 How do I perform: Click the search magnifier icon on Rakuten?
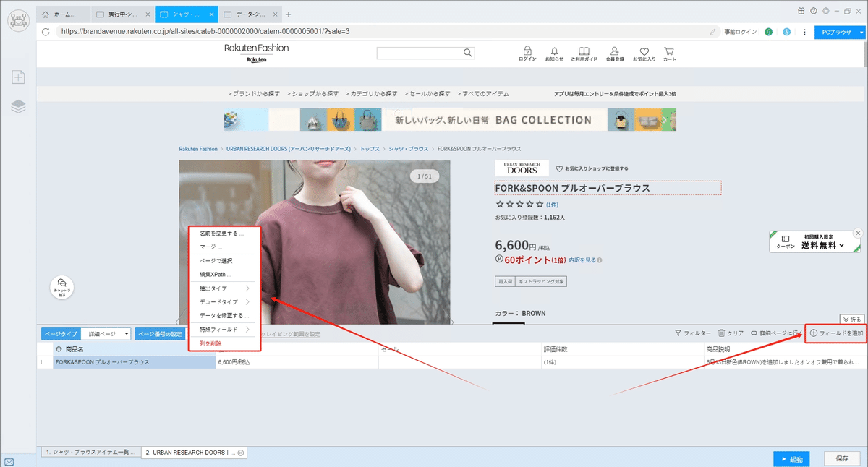click(468, 53)
